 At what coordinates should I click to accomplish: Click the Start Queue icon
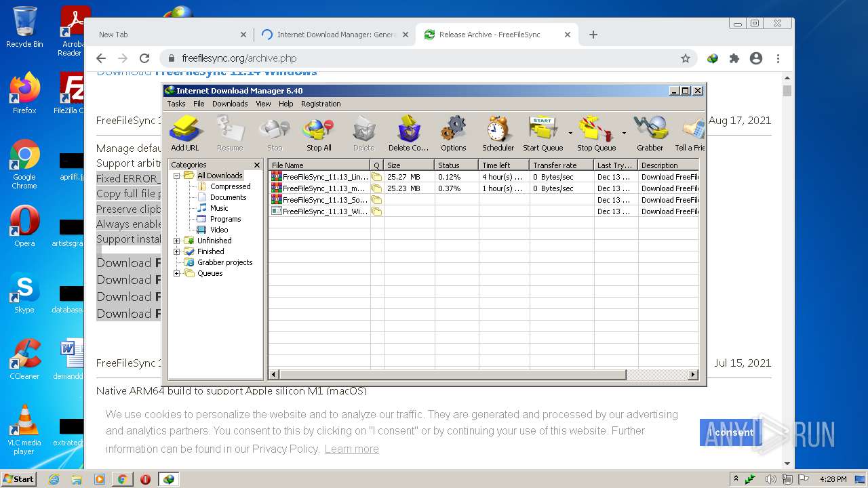pyautogui.click(x=542, y=133)
